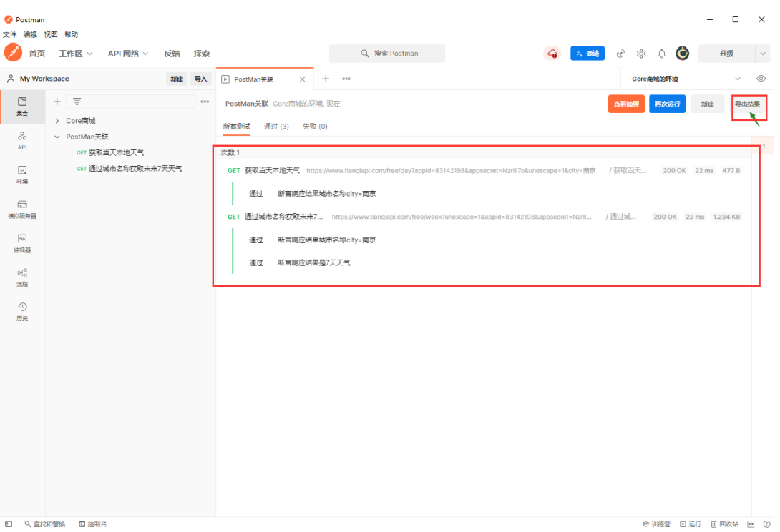Click the 升级 upgrade button

pos(726,53)
